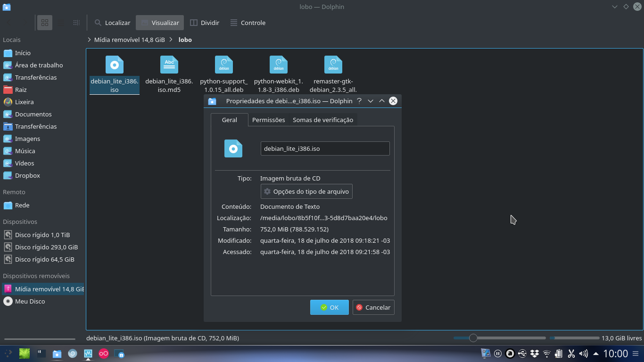Open the volume control in the tray
The image size is (644, 362).
583,353
